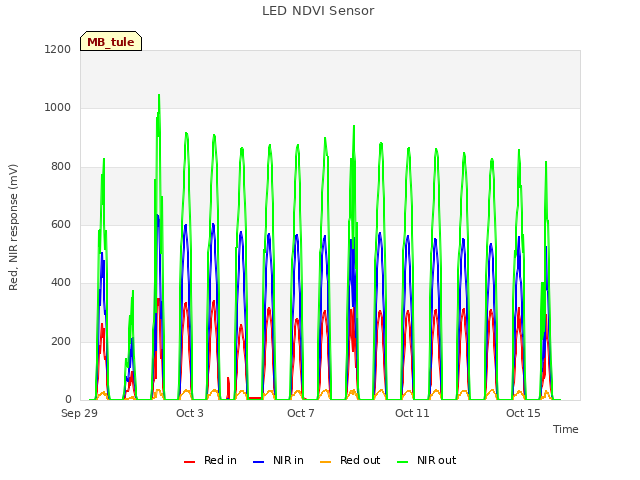Click the 200 y-axis tick label
The width and height of the screenshot is (640, 480).
[61, 341]
